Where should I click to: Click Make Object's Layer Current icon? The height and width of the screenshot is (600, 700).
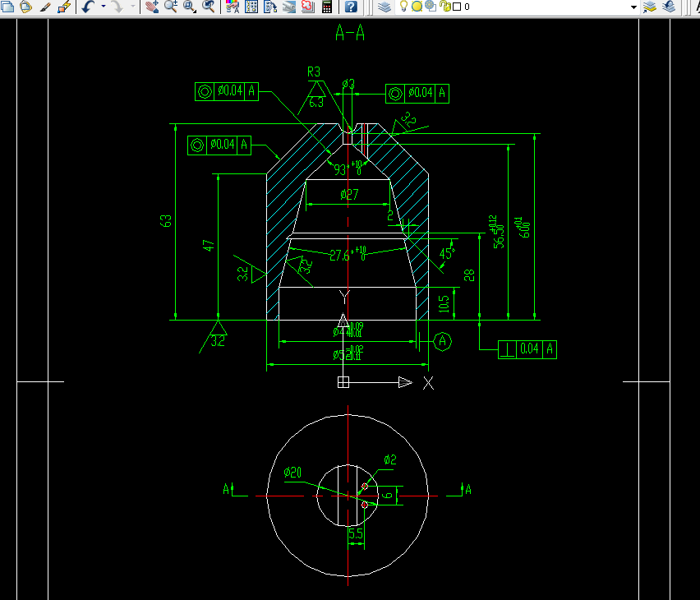650,7
